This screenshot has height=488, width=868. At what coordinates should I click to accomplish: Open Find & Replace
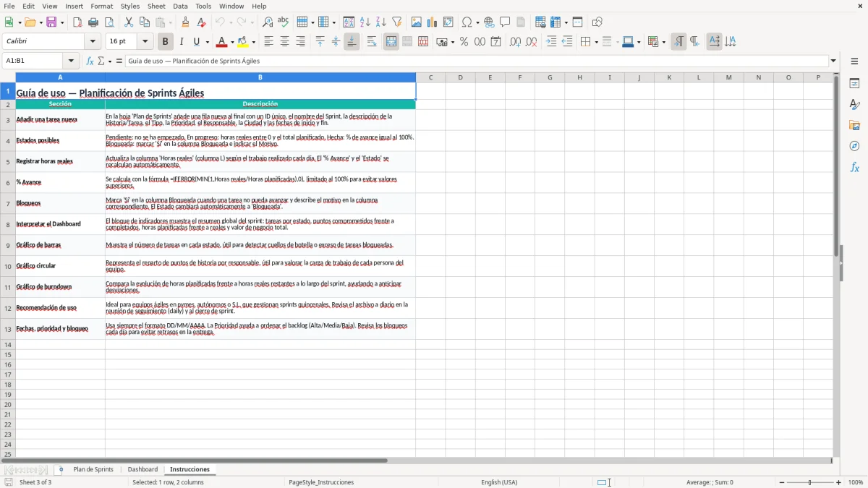pyautogui.click(x=268, y=22)
